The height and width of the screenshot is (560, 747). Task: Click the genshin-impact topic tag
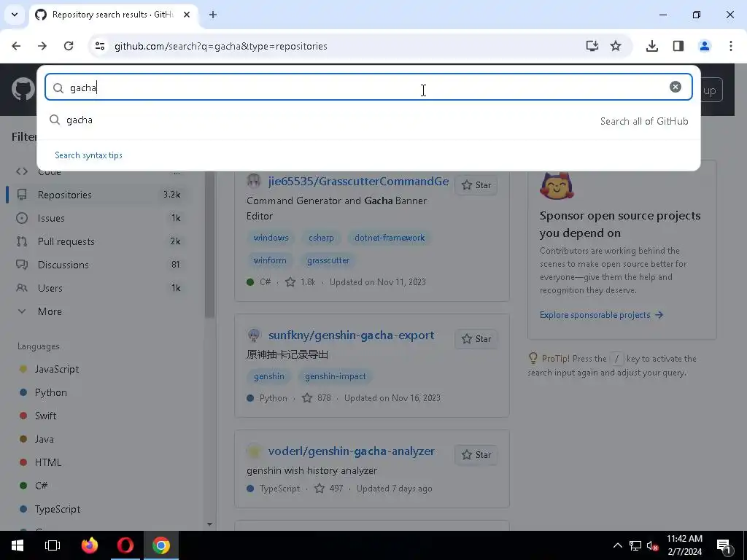(x=336, y=376)
